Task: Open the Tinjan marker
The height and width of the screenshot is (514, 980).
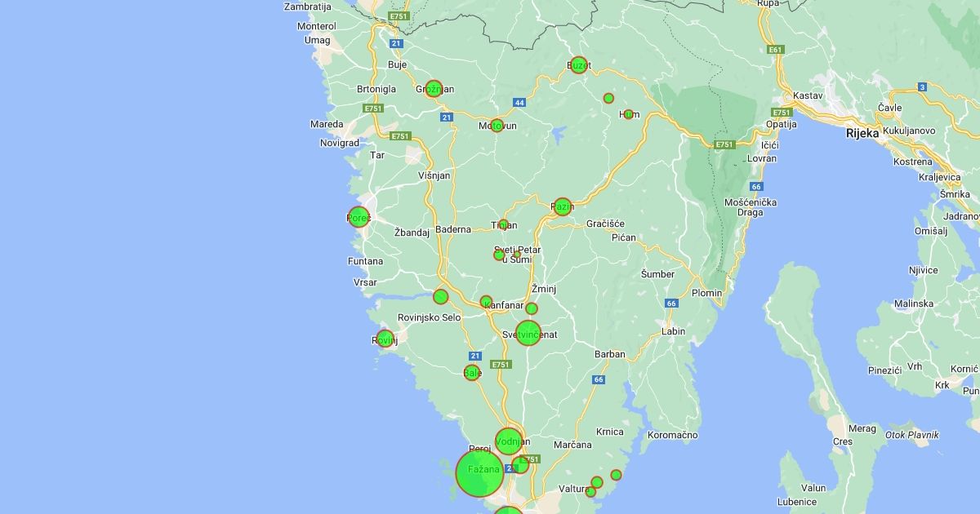Action: 504,224
